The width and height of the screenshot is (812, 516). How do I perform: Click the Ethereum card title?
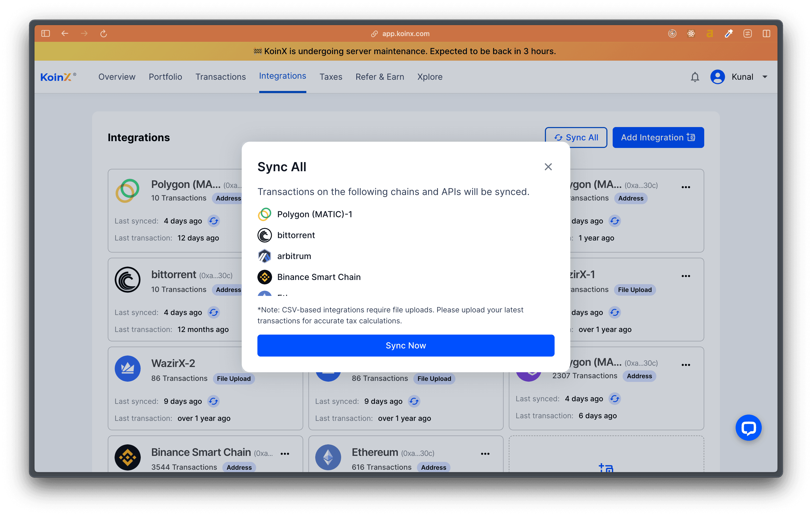pyautogui.click(x=375, y=452)
